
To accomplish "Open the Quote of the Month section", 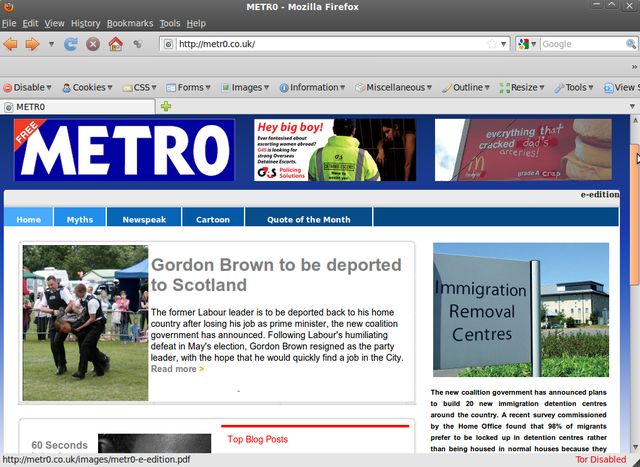I will [308, 219].
